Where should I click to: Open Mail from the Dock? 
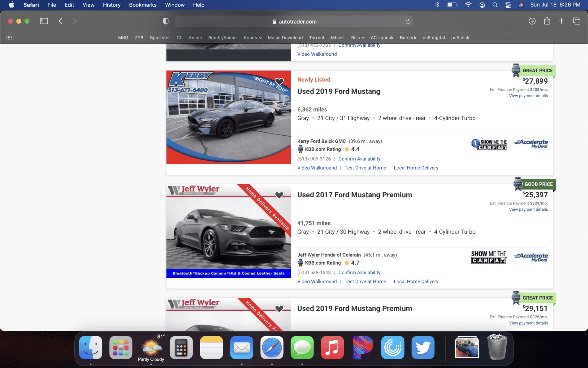241,347
